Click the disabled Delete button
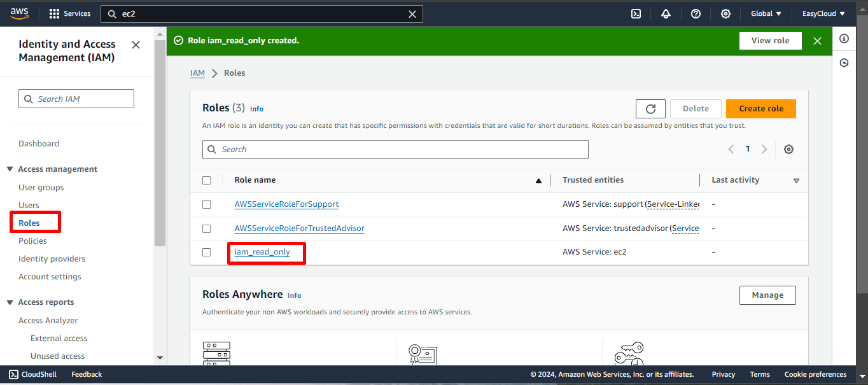 (x=696, y=109)
